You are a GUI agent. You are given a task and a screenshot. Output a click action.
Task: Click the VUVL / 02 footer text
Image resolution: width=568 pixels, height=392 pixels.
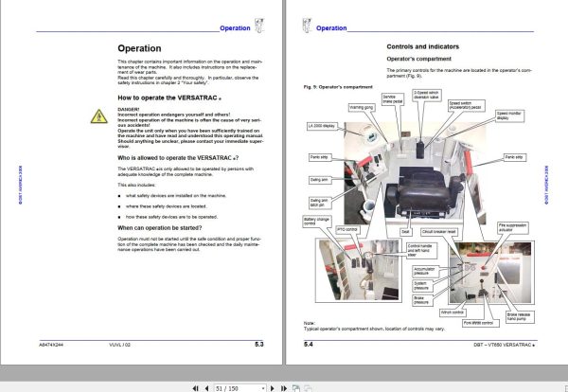(x=119, y=345)
